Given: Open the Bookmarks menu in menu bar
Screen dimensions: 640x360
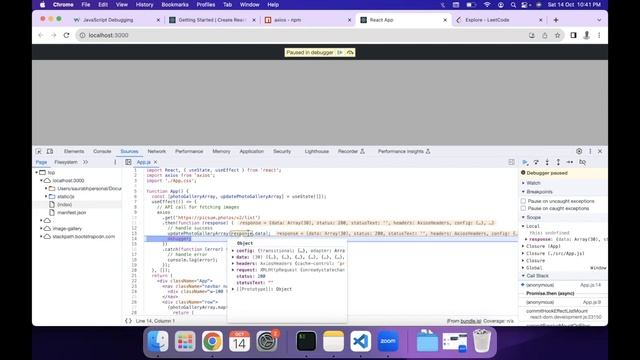Looking at the screenshot, I should pos(175,5).
